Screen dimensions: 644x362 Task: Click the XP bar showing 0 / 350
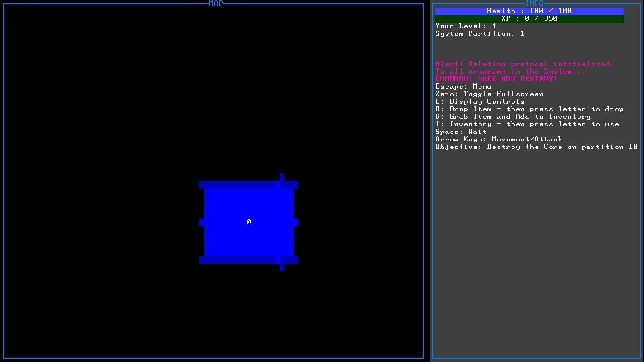(529, 18)
